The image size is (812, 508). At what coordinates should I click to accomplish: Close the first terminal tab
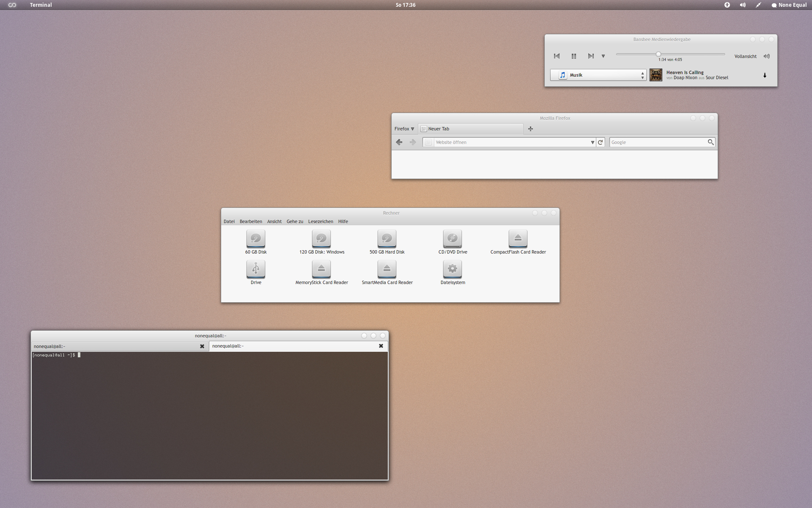tap(202, 346)
